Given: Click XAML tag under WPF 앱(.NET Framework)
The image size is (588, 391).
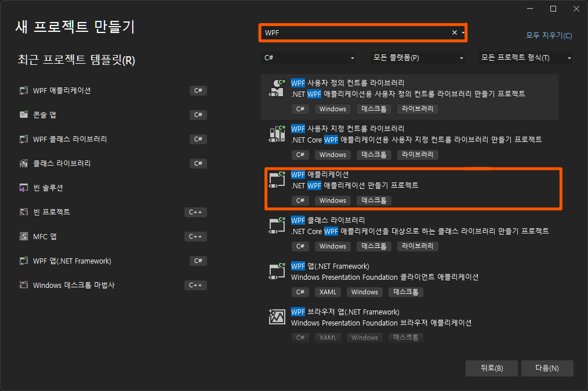Looking at the screenshot, I should [x=328, y=292].
